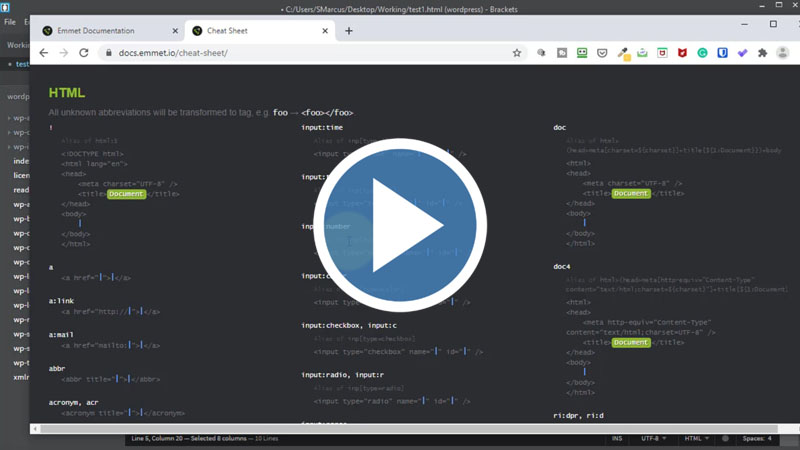800x450 pixels.
Task: Click the browser back arrow
Action: pyautogui.click(x=43, y=52)
